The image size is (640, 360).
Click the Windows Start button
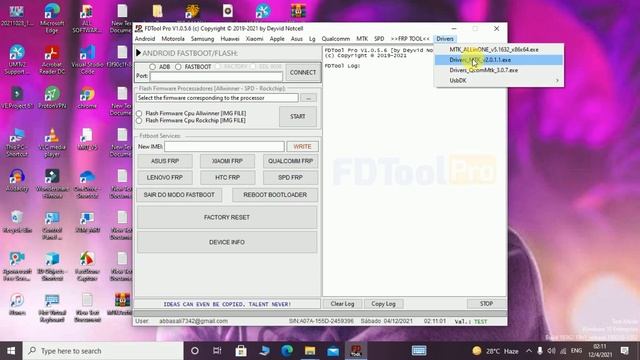click(x=11, y=351)
